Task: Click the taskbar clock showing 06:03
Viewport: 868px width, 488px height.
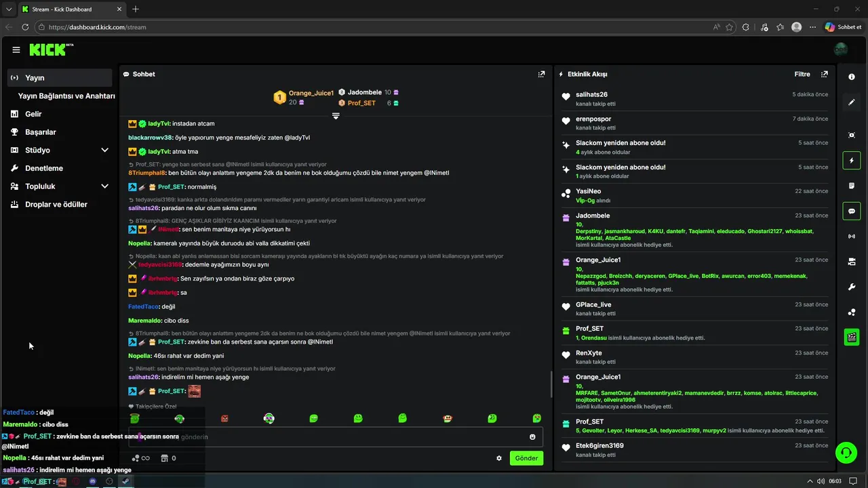Action: pos(835,481)
